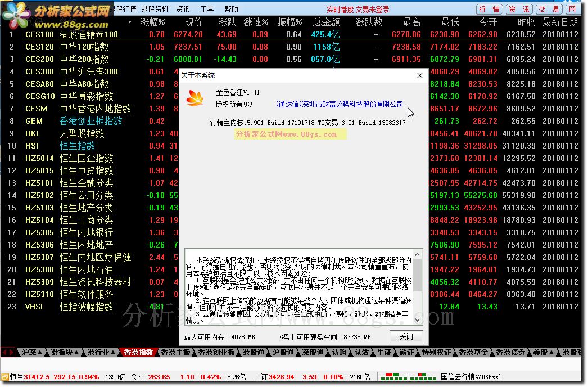This screenshot has height=387, width=588.
Task: Switch to the 香港主板 tab
Action: click(x=175, y=353)
